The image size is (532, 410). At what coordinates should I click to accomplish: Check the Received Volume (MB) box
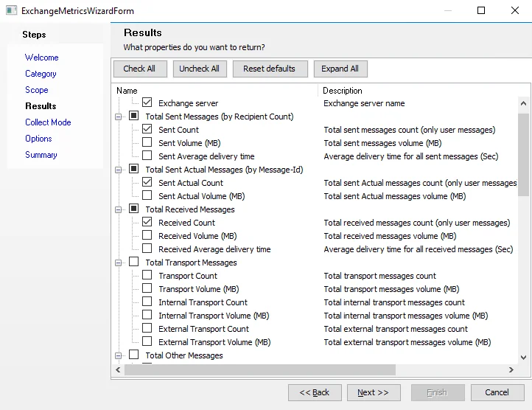coord(147,234)
